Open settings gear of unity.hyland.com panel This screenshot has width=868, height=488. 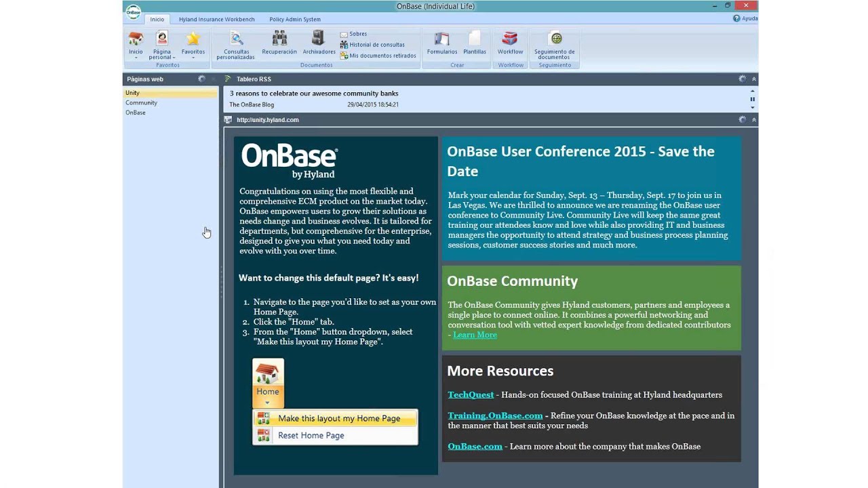(742, 119)
